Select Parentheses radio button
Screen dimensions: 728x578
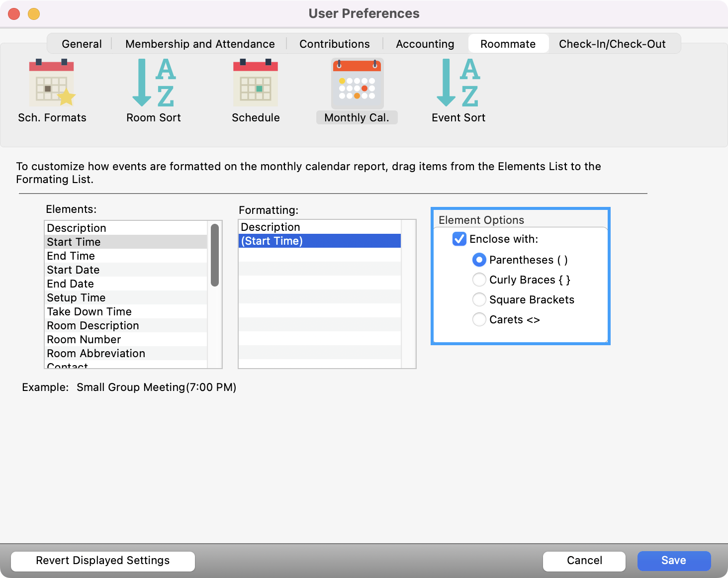(479, 260)
